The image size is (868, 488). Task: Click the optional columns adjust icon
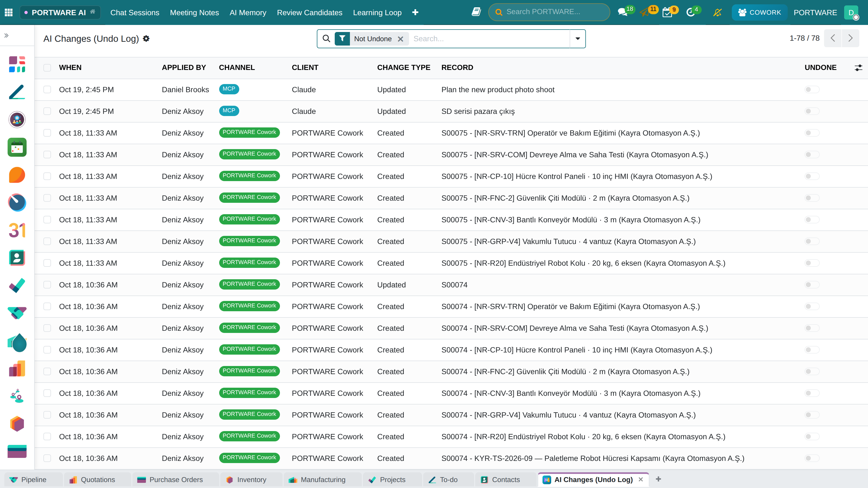[858, 68]
